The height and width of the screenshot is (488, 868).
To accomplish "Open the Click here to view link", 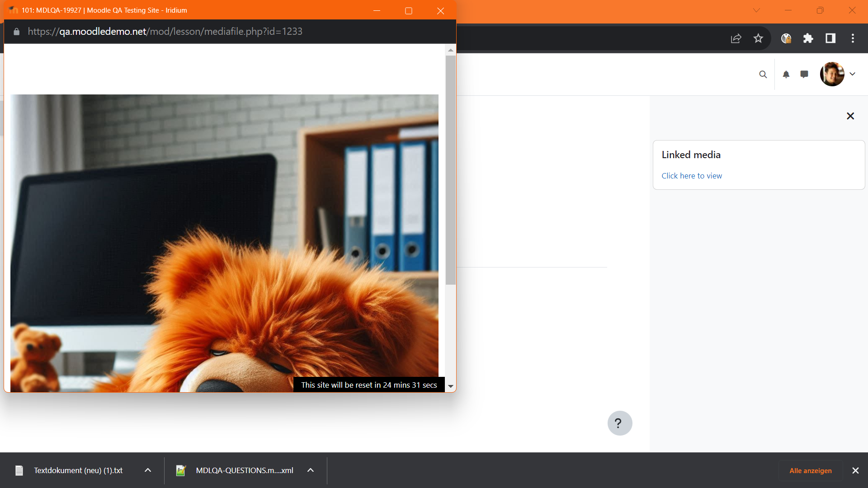I will 692,176.
